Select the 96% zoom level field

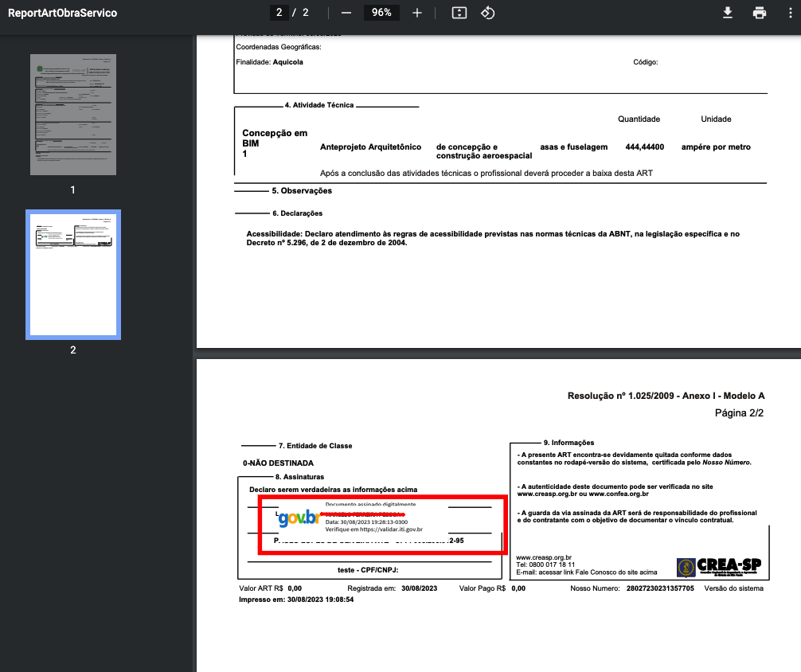pos(381,13)
